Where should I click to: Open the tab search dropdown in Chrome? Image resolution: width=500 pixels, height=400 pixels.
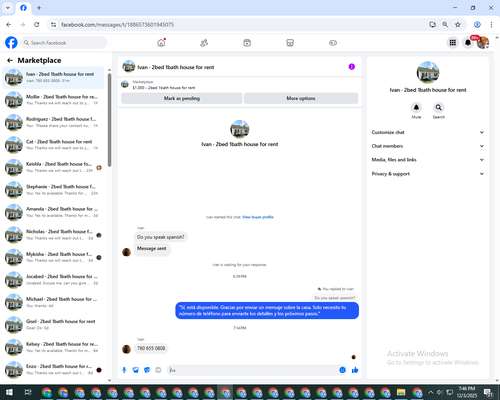pos(8,8)
